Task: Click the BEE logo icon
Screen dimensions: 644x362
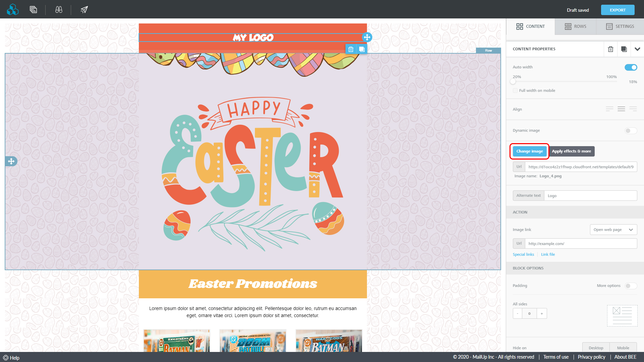Action: tap(13, 9)
